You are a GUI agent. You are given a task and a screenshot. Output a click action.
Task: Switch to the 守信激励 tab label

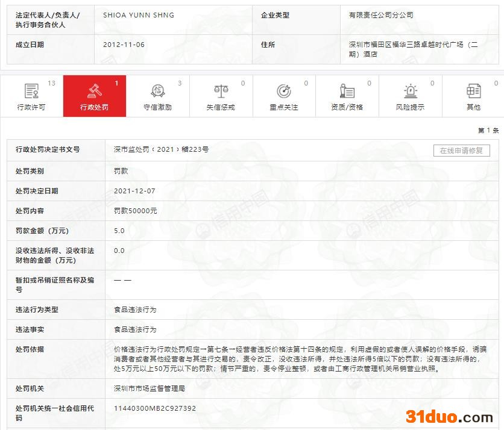click(x=157, y=107)
